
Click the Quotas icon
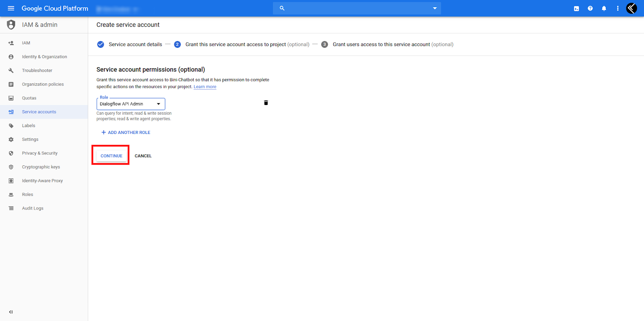pos(11,98)
